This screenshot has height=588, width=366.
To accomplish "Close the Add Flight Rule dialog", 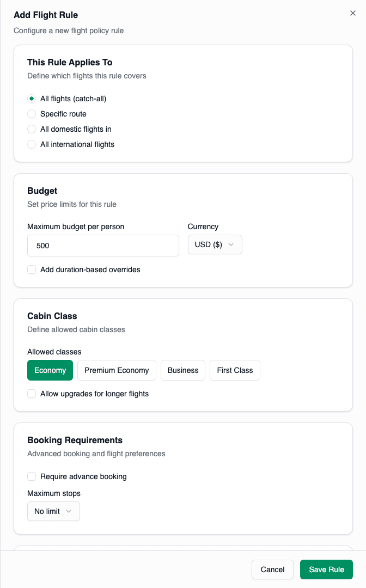I will (352, 13).
